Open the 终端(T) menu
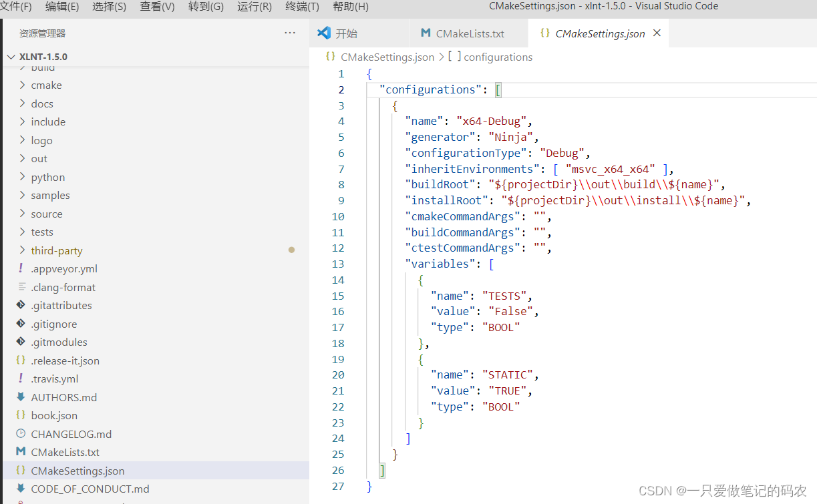817x504 pixels. coord(302,7)
